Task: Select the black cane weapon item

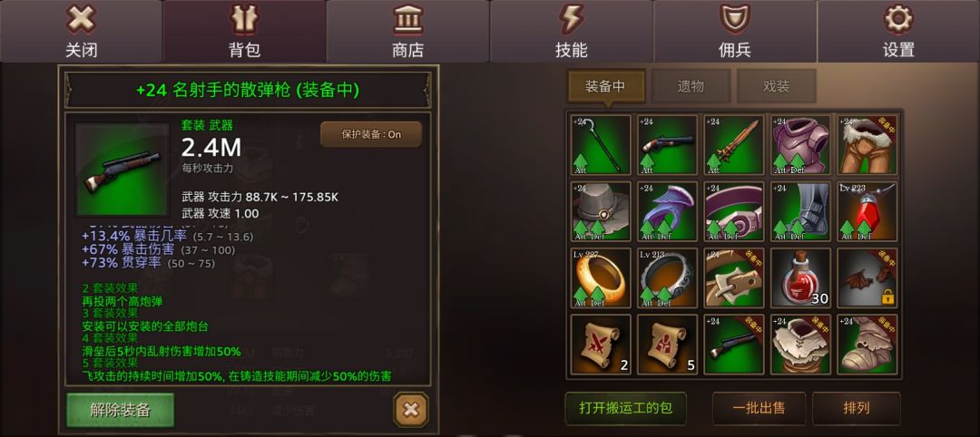Action: (x=601, y=144)
